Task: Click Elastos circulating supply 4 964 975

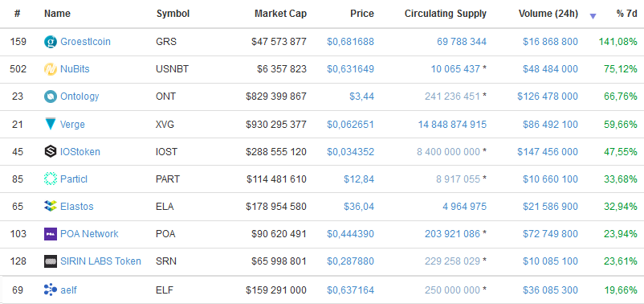Action: pyautogui.click(x=464, y=207)
